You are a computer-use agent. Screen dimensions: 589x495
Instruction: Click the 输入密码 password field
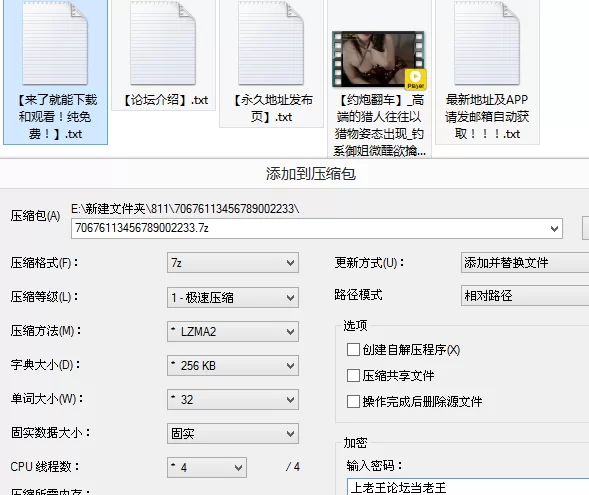point(468,487)
